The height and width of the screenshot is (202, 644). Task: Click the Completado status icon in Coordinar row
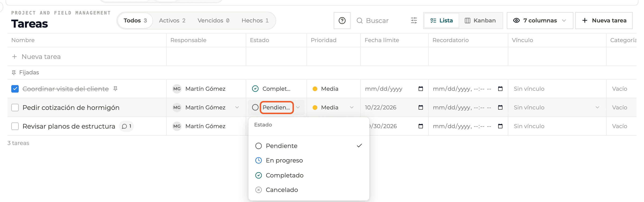(255, 89)
